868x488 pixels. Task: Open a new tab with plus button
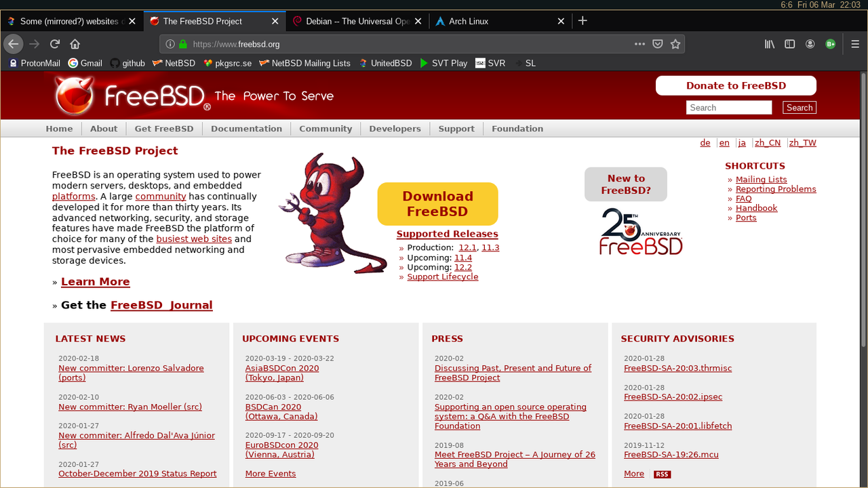click(583, 21)
